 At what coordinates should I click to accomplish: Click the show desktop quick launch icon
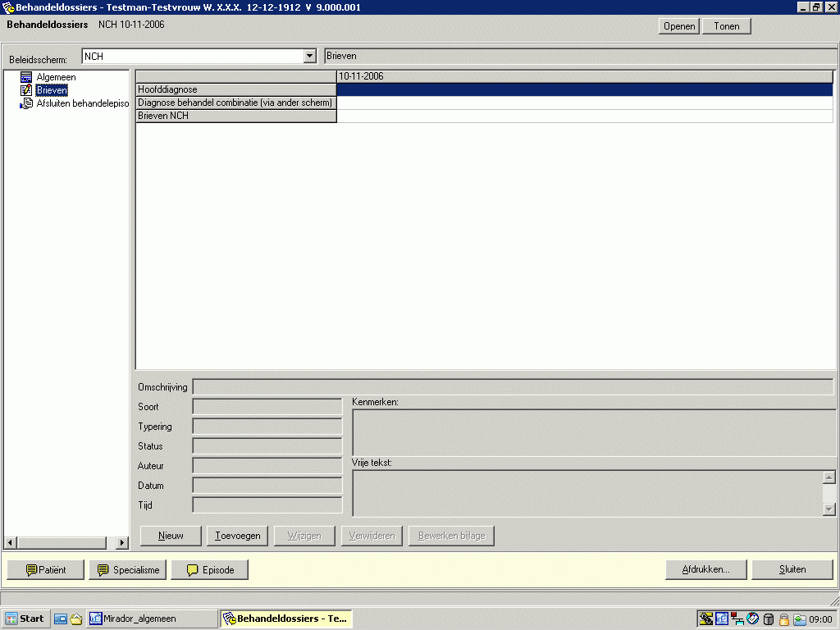point(61,619)
